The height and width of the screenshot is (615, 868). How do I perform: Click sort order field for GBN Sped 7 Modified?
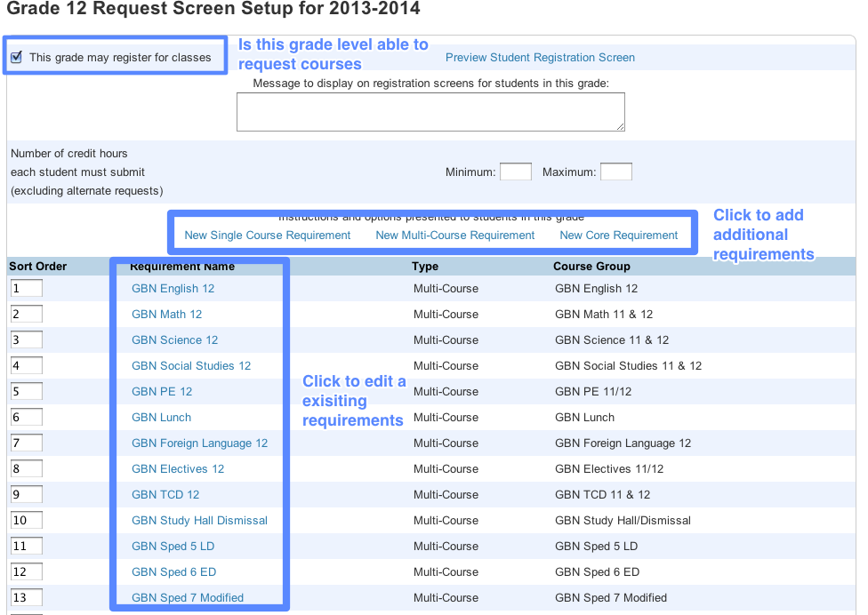coord(26,598)
